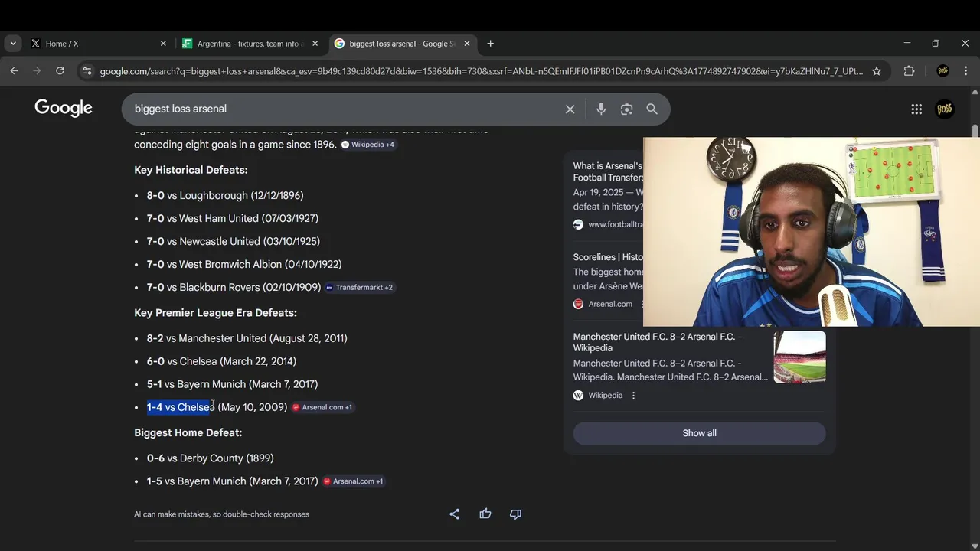
Task: Select text 7-0 vs West Bromwich Albion
Action: click(x=214, y=265)
